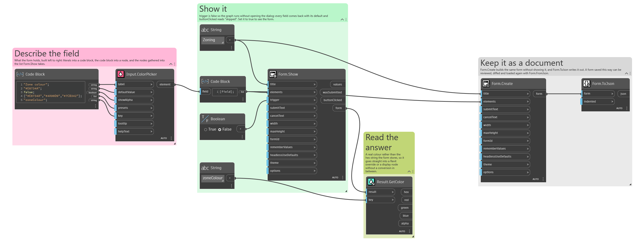Click the code editor of the literals Code Block

[x=51, y=92]
